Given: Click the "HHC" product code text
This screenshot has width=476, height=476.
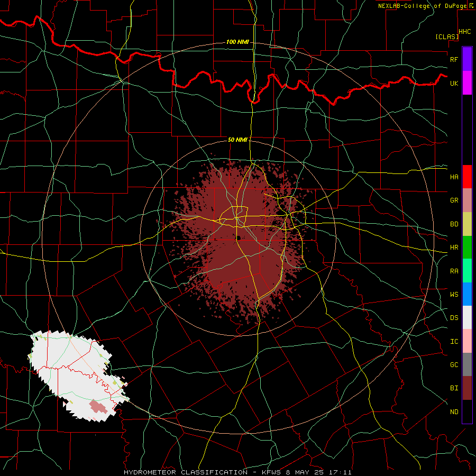Looking at the screenshot, I should coord(465,32).
